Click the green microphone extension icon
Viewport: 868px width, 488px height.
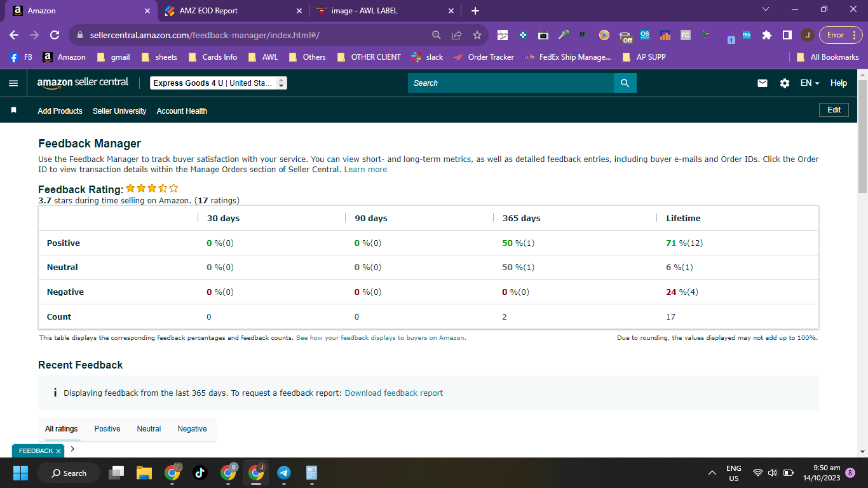click(564, 35)
